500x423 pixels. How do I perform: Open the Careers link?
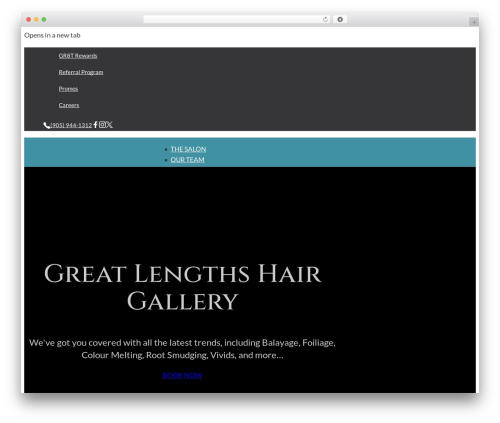click(69, 105)
